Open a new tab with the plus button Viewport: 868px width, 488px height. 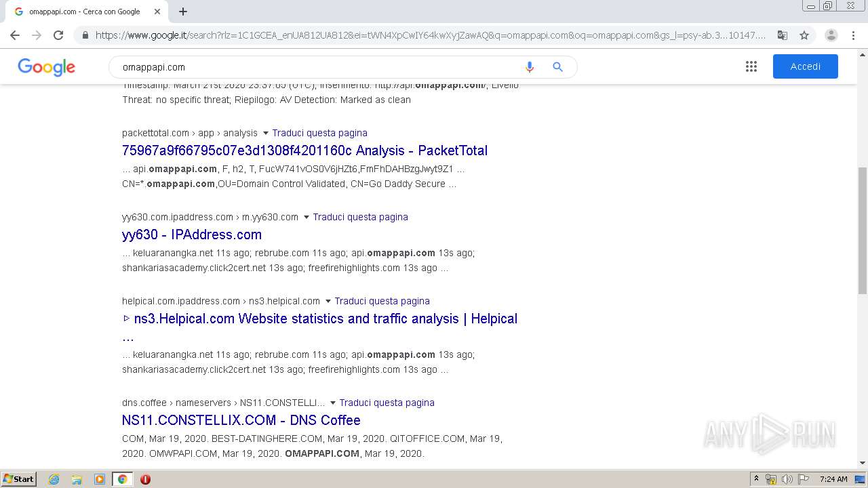coord(183,12)
